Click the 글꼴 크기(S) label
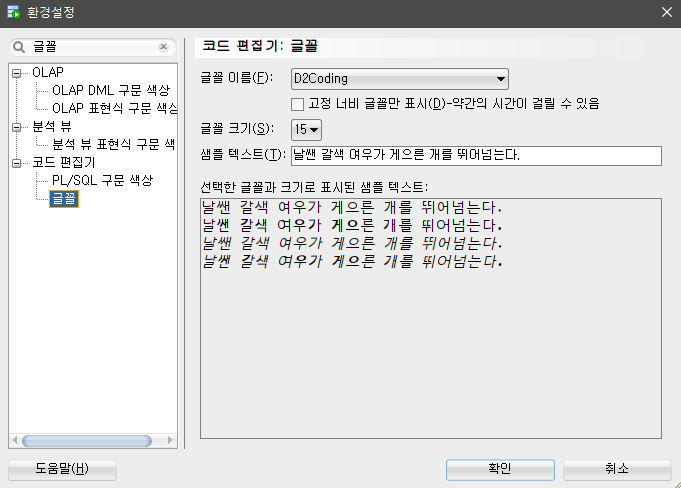 (x=237, y=129)
